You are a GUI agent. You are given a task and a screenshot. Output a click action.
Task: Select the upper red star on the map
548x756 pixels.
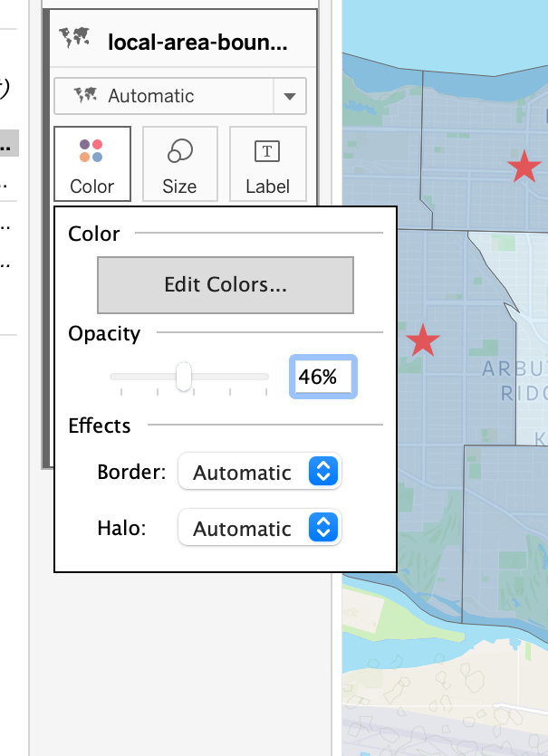pos(524,167)
